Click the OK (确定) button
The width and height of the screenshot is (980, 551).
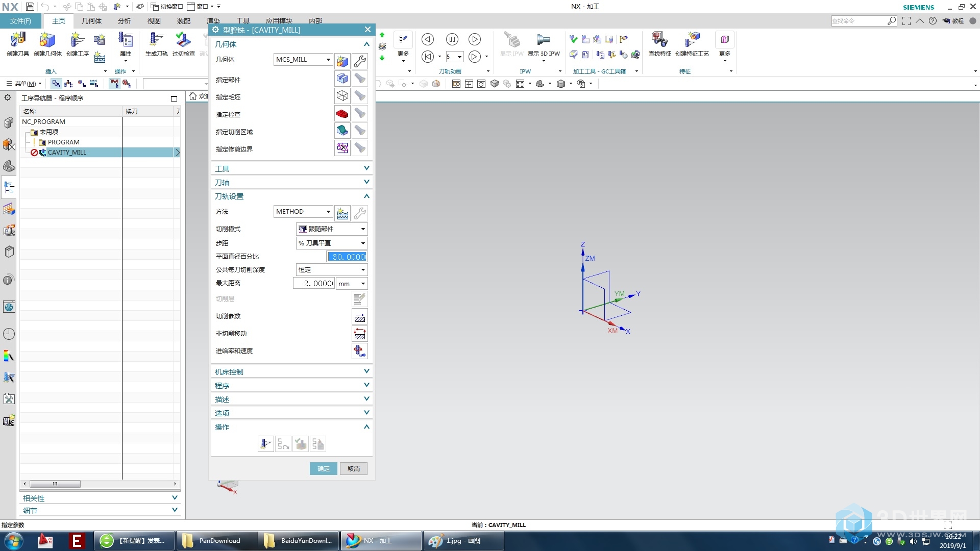(324, 468)
